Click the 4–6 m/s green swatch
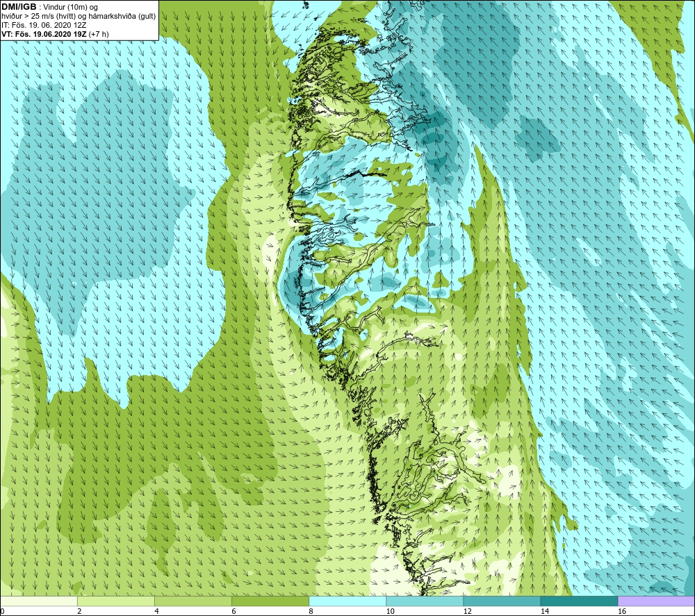 (193, 601)
